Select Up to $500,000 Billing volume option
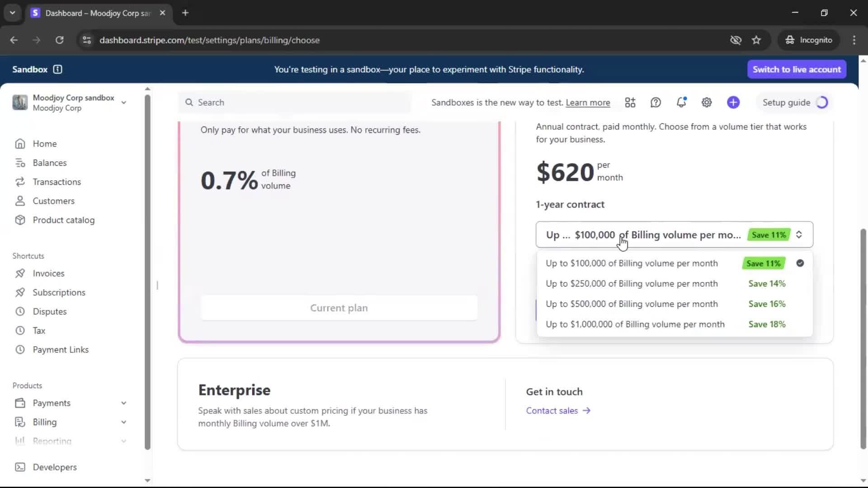 click(x=632, y=304)
